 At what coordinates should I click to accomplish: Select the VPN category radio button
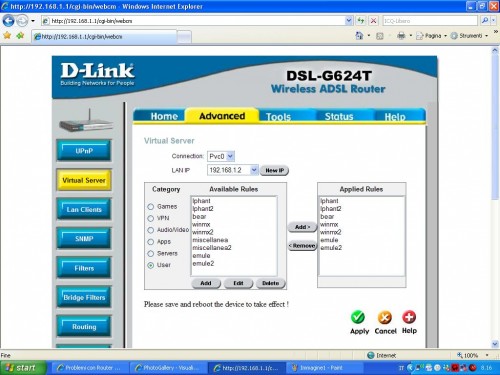tap(151, 218)
